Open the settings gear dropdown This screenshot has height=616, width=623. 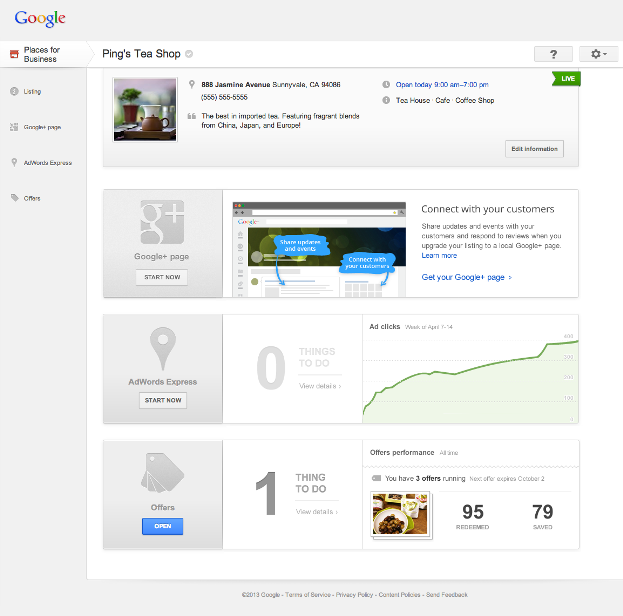pos(598,54)
